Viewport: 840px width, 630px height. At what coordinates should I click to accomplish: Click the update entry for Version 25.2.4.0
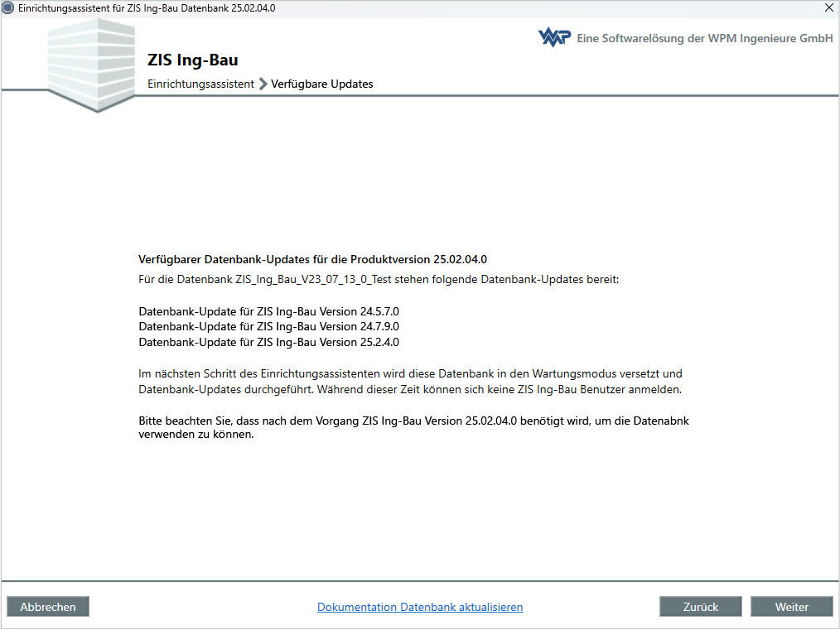[x=269, y=342]
